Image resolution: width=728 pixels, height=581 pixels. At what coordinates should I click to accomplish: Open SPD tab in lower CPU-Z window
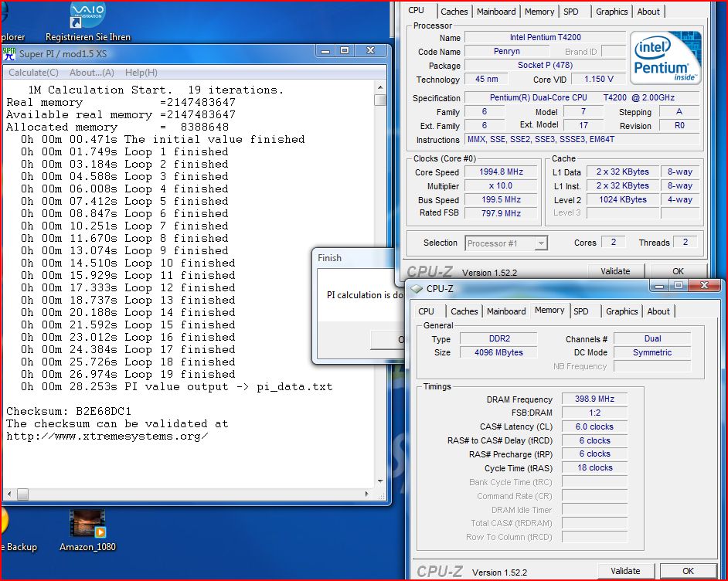[580, 311]
